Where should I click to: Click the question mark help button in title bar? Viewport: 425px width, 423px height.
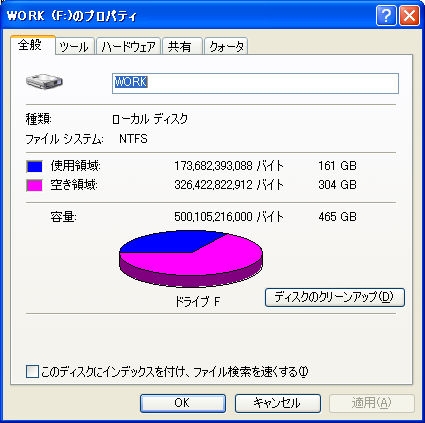tap(386, 16)
